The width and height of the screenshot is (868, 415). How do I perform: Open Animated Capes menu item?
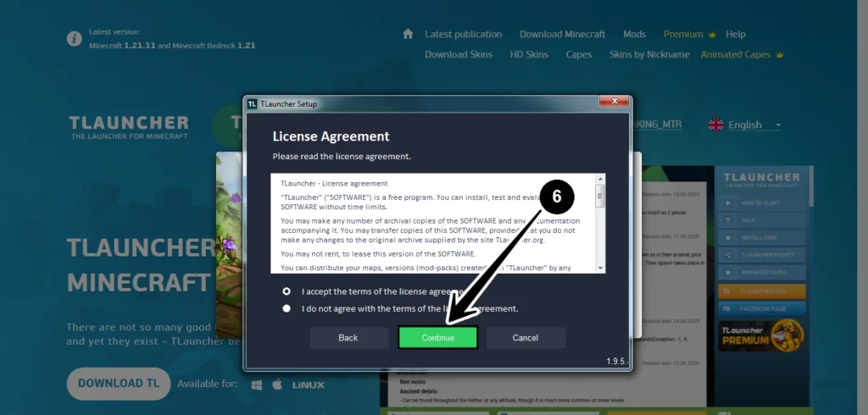coord(735,55)
